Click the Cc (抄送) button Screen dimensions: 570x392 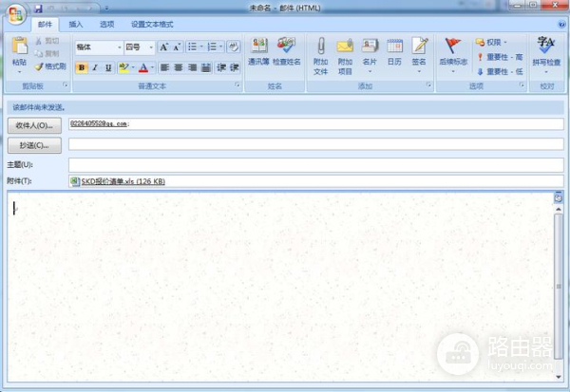(x=34, y=144)
